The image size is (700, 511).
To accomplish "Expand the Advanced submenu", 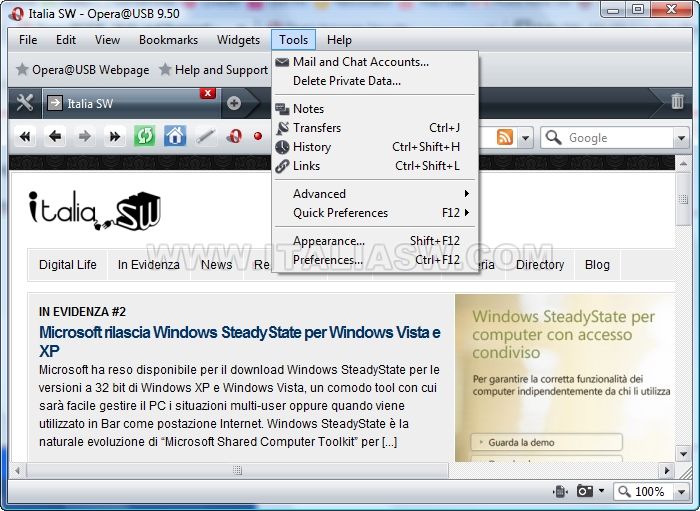I will (375, 194).
